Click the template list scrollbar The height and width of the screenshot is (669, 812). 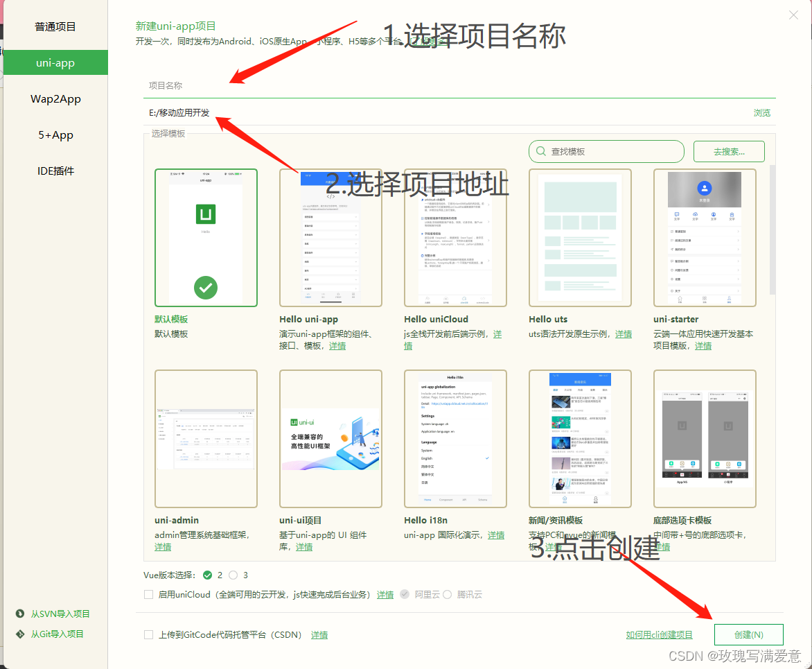click(x=772, y=229)
